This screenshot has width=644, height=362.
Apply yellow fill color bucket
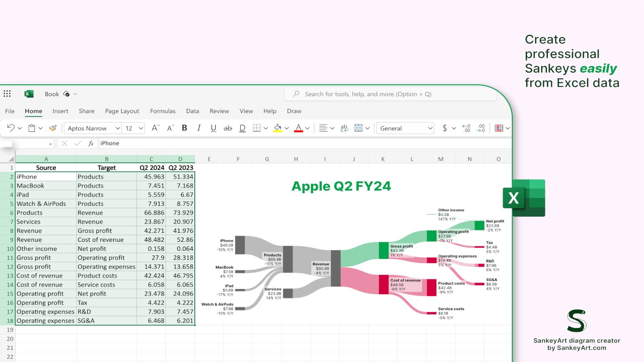coord(278,128)
